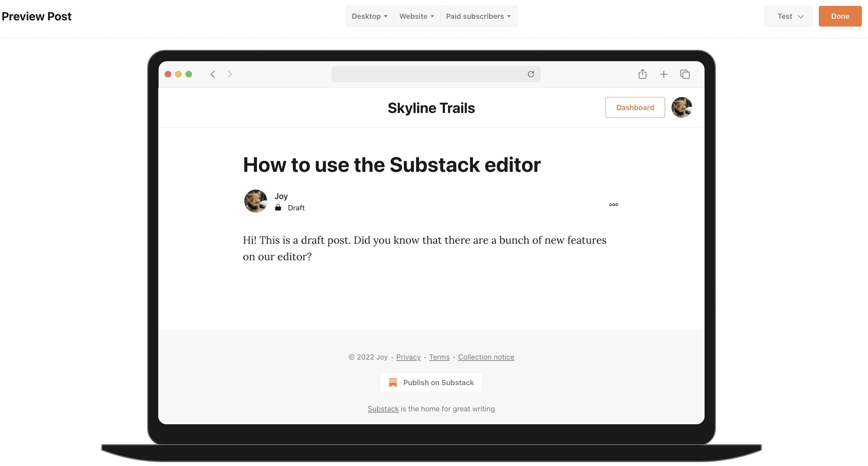Click the tab overview icon

[685, 74]
